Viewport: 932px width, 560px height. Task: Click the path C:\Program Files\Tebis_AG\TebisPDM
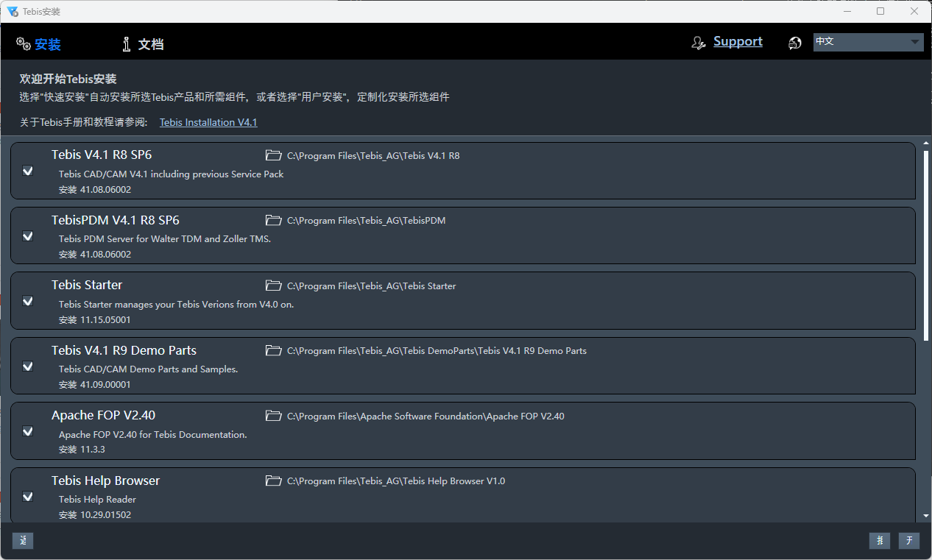[x=366, y=220]
